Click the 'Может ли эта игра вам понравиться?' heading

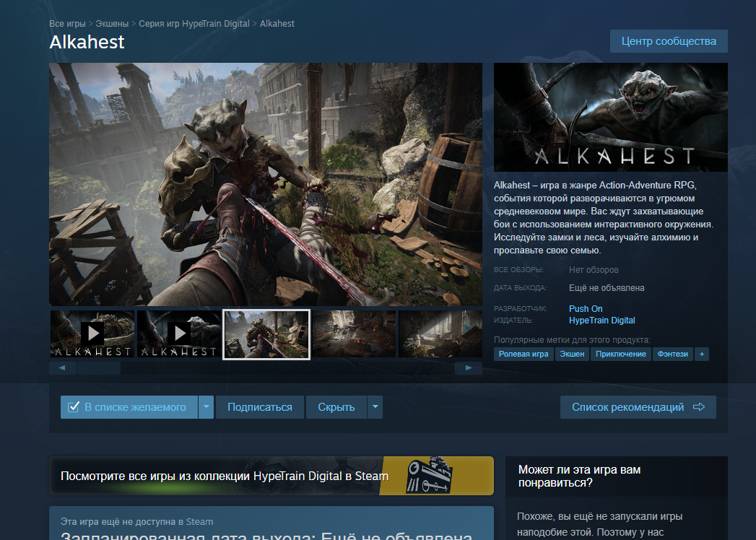[x=580, y=476]
